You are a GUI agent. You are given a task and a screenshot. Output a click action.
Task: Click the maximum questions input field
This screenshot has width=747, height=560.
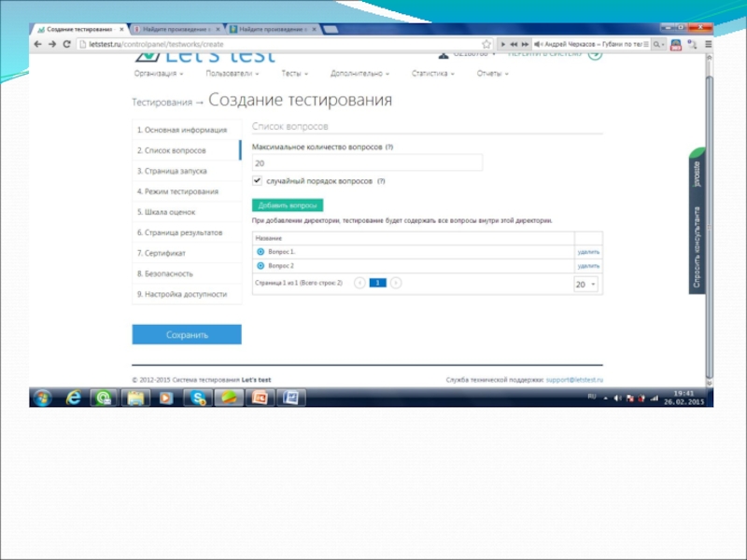coord(367,163)
